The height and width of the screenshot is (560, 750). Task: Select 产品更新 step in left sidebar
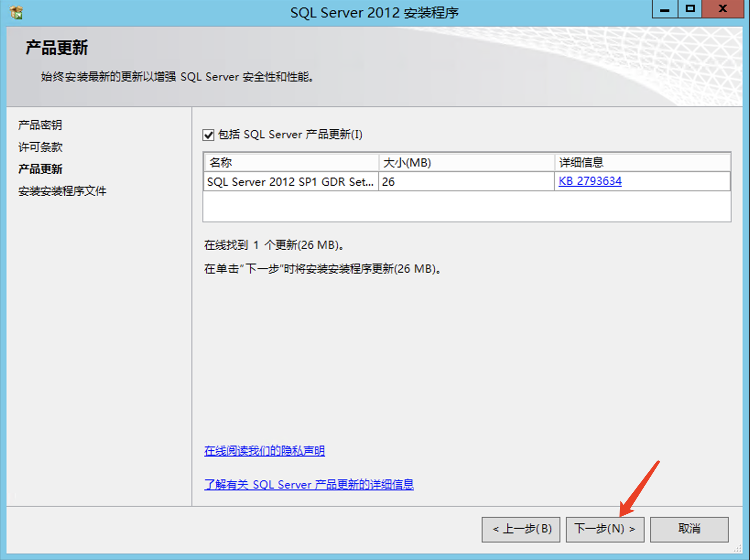40,169
